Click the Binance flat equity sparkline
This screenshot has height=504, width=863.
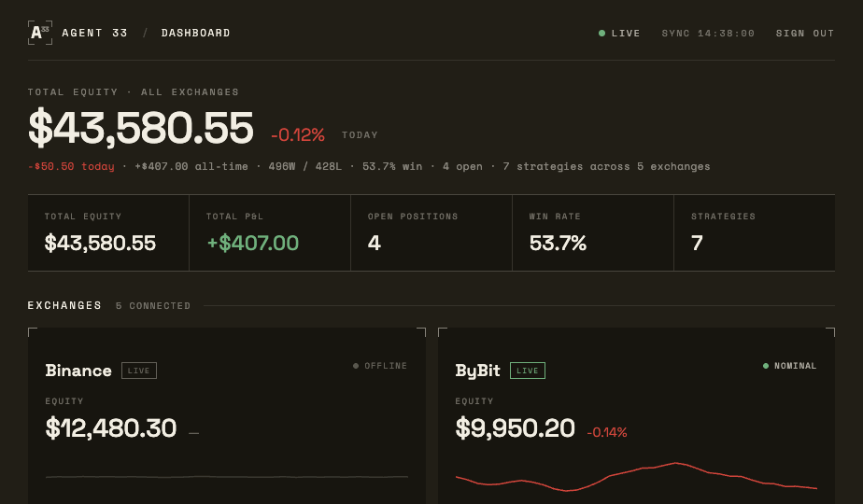227,477
